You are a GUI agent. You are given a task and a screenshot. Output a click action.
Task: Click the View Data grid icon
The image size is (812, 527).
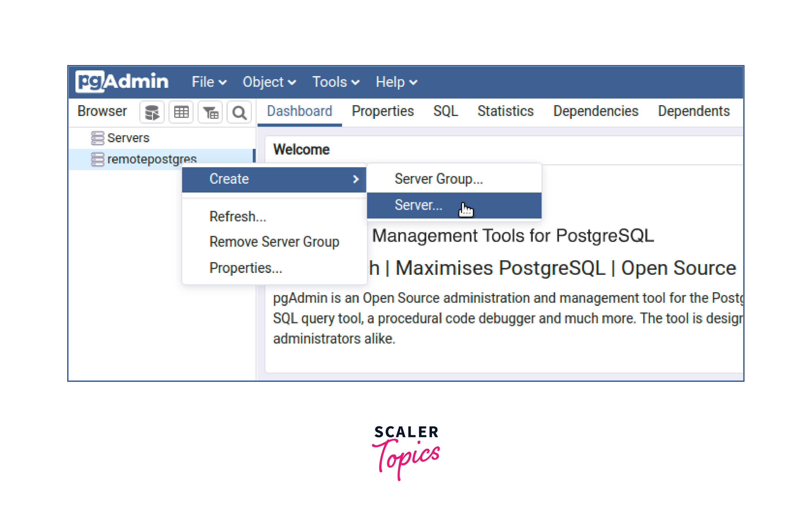(x=181, y=112)
